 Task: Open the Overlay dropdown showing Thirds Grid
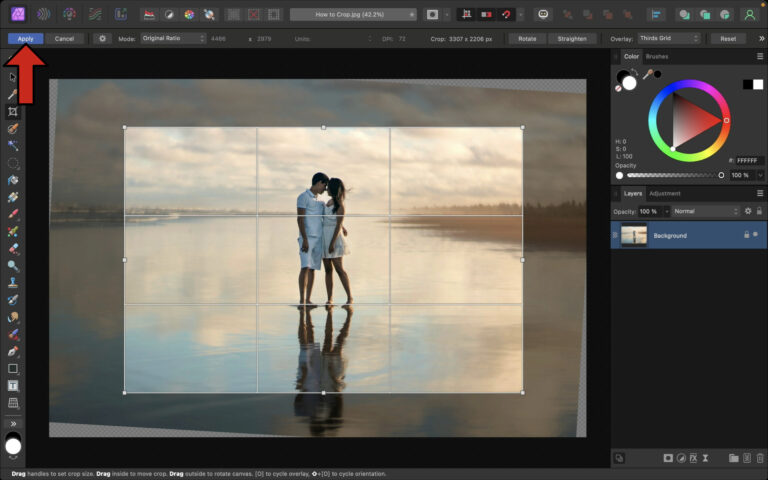(669, 38)
